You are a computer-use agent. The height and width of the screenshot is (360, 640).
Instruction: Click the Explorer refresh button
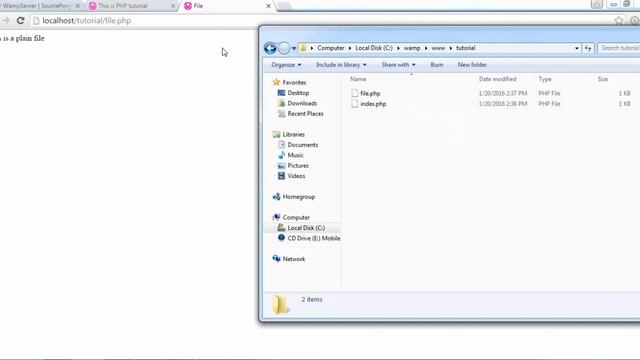588,48
